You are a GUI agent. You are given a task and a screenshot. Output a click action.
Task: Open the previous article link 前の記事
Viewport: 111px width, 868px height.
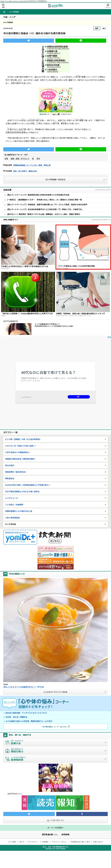click(32, 165)
